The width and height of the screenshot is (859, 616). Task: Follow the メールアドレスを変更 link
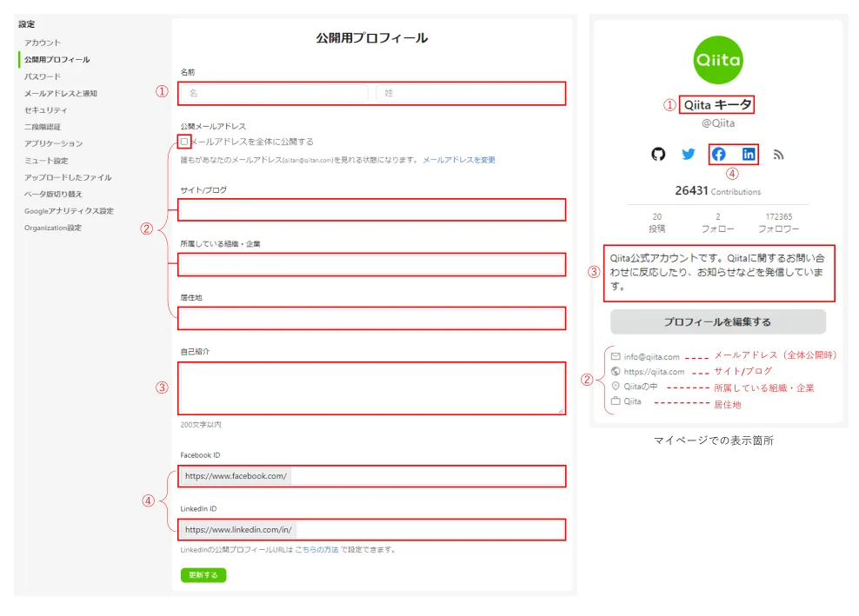459,160
